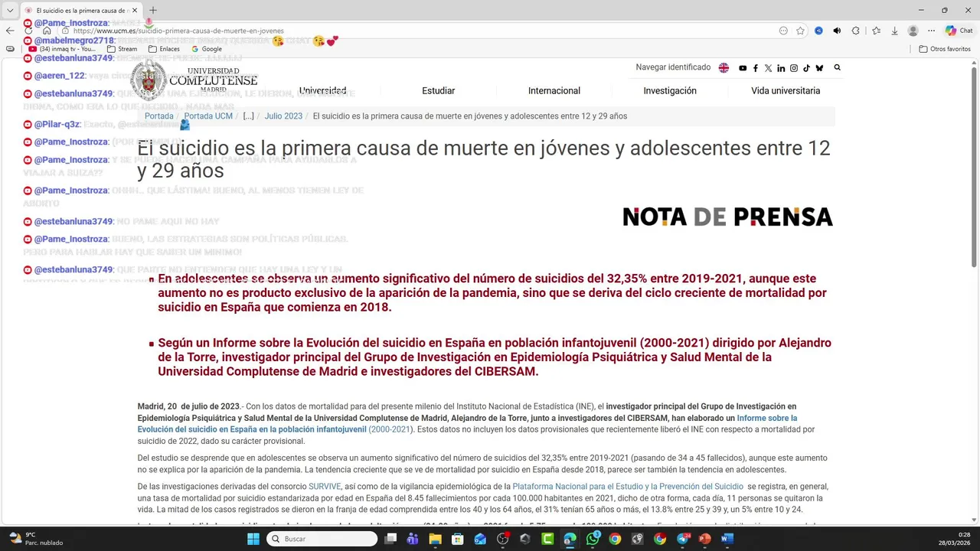Expand the tab actions dropdown chevron
This screenshot has height=551, width=980.
[x=10, y=11]
